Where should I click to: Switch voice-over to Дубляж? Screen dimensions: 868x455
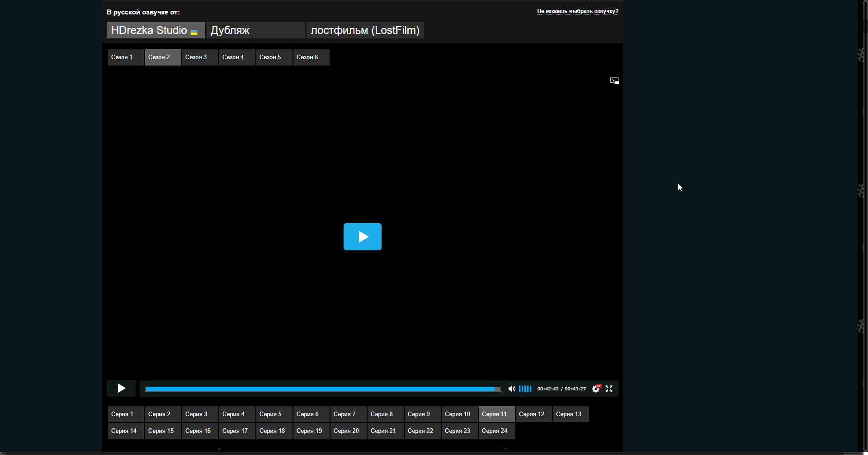255,30
